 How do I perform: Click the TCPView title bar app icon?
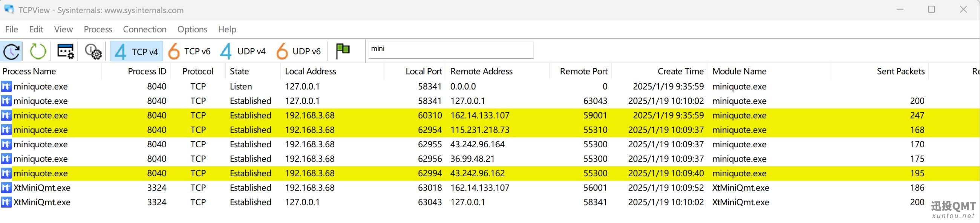tap(9, 9)
